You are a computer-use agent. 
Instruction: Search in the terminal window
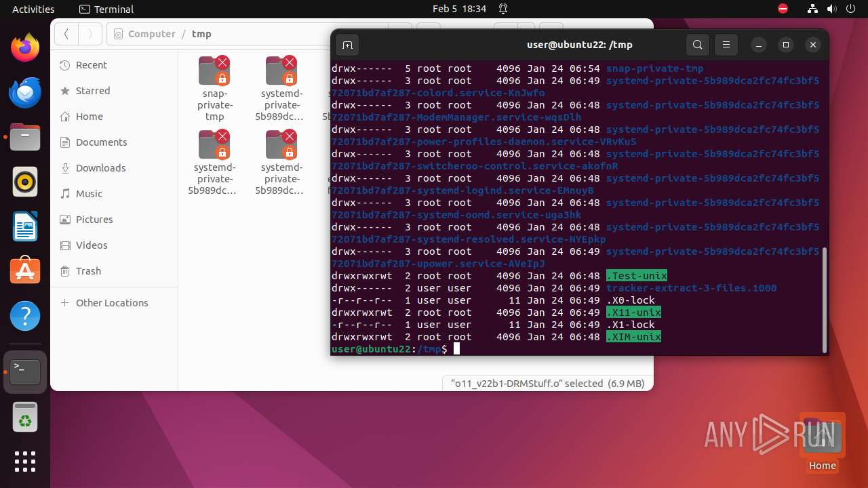point(698,45)
